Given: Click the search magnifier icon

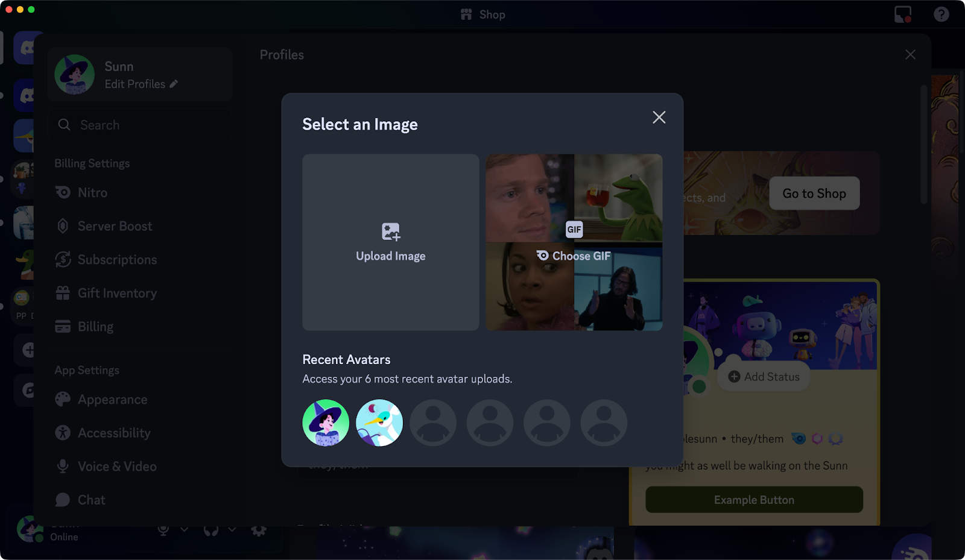Looking at the screenshot, I should (x=64, y=125).
